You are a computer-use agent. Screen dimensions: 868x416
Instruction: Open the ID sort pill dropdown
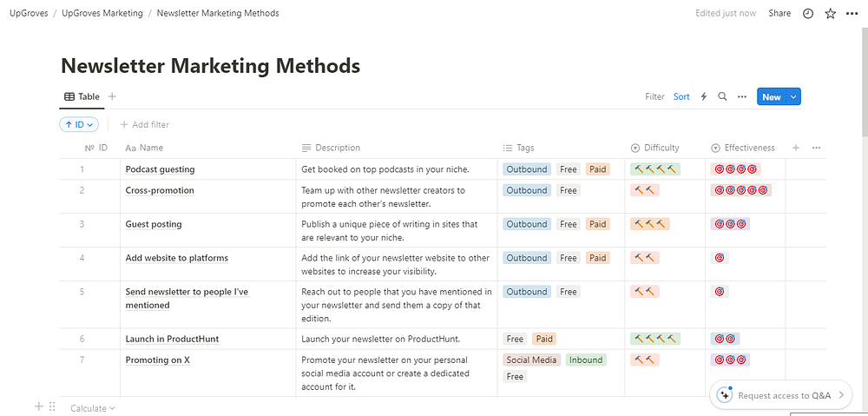tap(79, 125)
